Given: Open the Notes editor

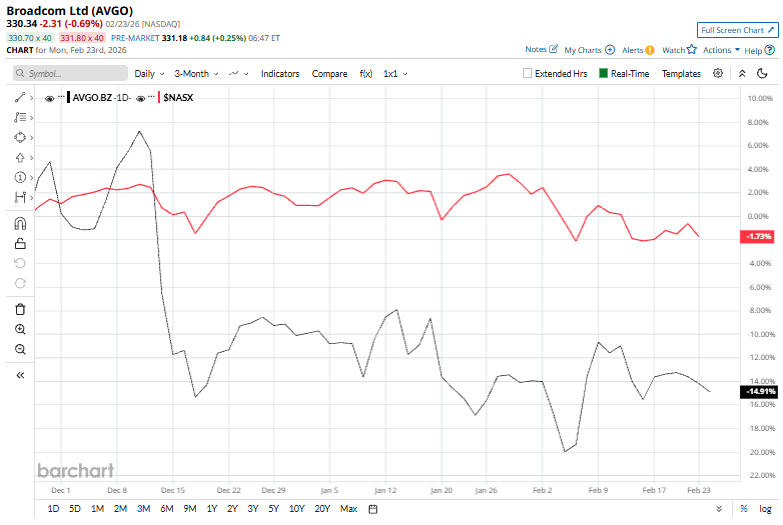Looking at the screenshot, I should click(x=541, y=49).
